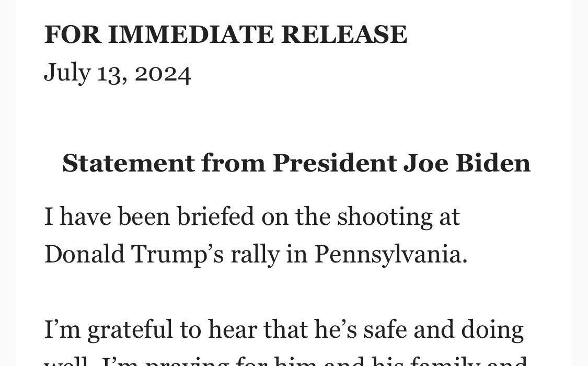Viewport: 588px width, 366px height.
Task: Click the word "RELEASE" in the header
Action: (344, 35)
